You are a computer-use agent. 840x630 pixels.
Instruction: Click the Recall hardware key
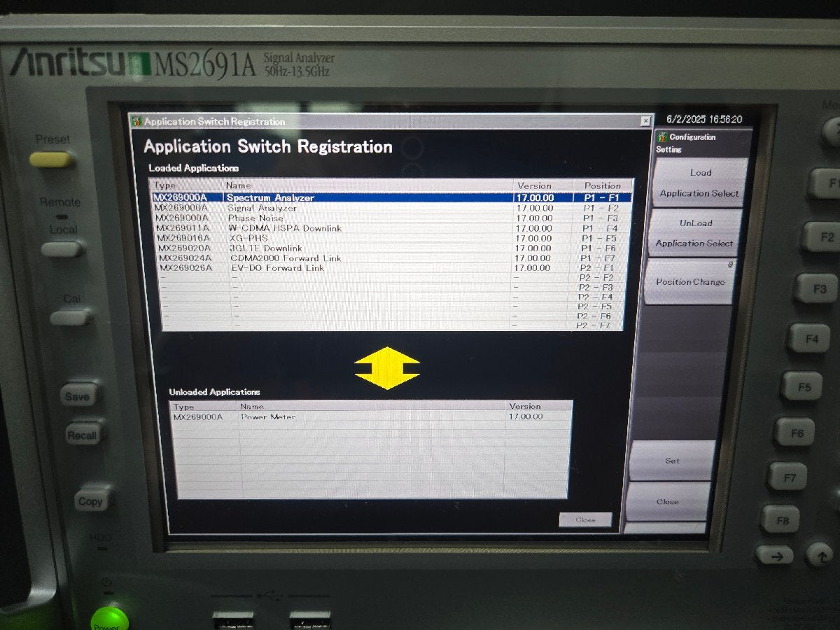point(83,435)
